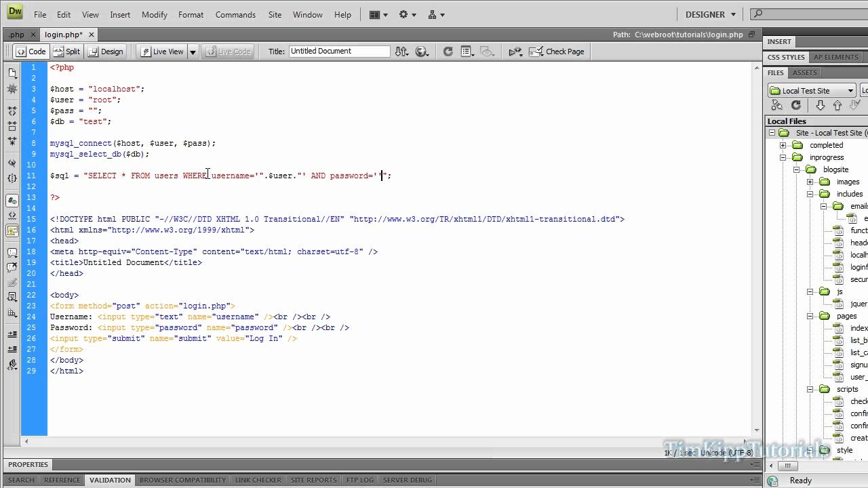
Task: Click the Validate Markup icon
Action: click(515, 52)
